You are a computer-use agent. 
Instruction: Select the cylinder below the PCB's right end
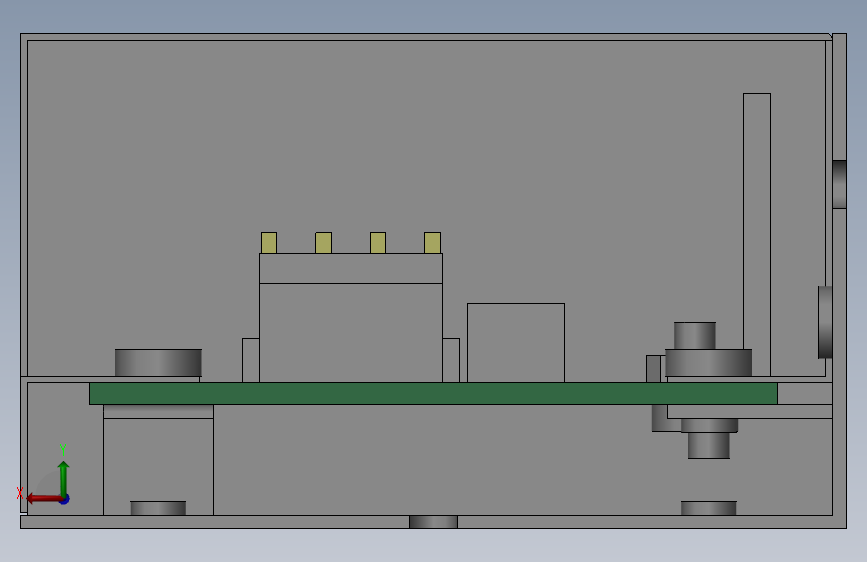709,445
